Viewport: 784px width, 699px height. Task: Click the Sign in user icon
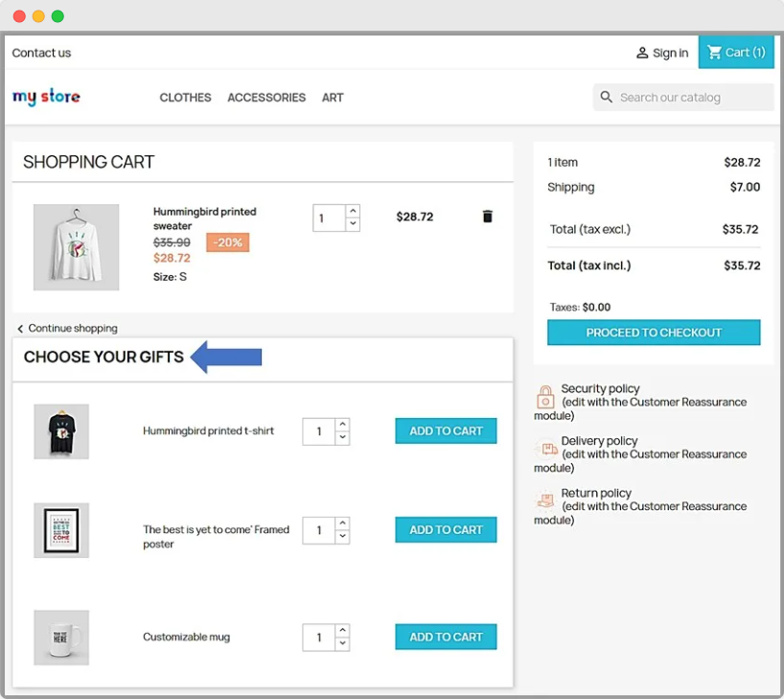pyautogui.click(x=642, y=54)
